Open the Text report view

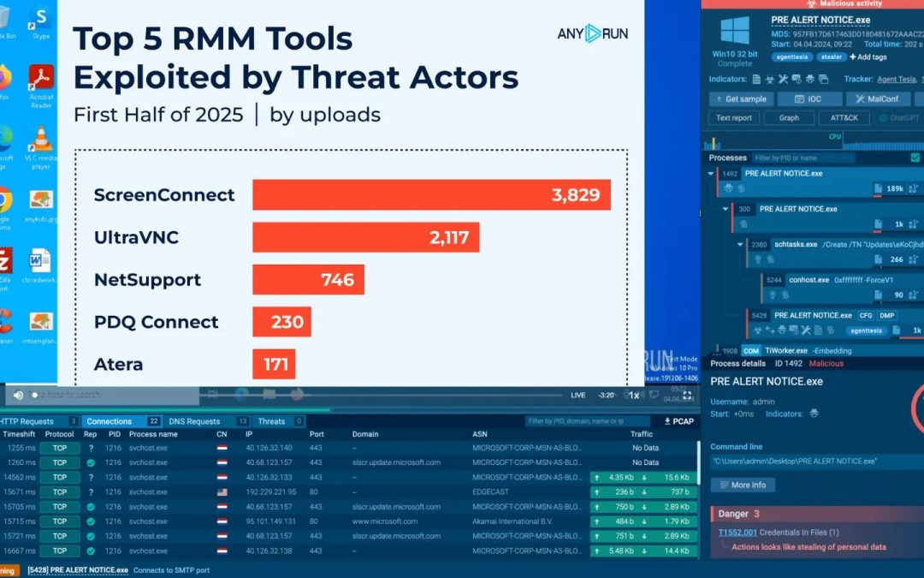click(734, 118)
